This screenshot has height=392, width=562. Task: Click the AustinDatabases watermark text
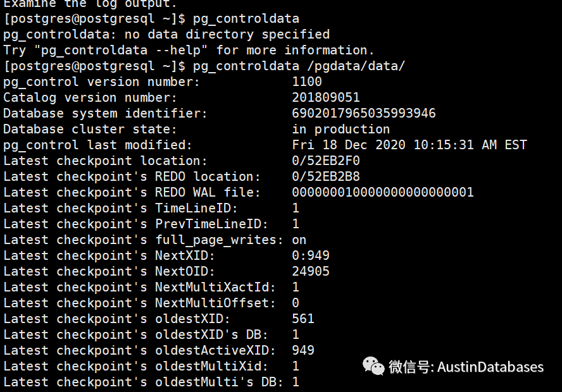pos(490,367)
